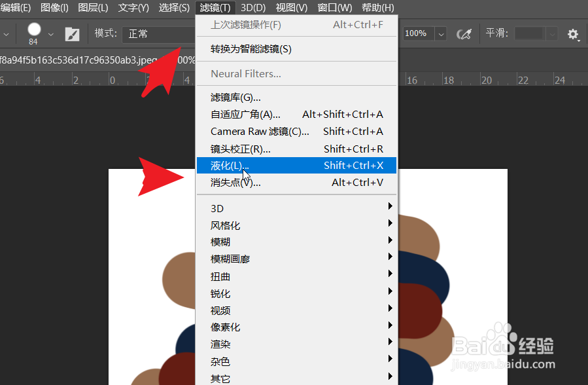Open 消失点(V)... vanishing point
The image size is (588, 385).
[x=296, y=183]
